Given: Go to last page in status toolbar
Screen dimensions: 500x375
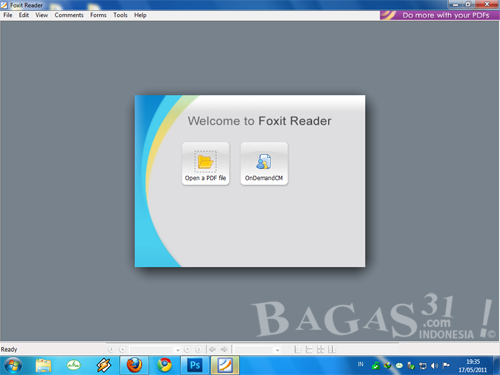Looking at the screenshot, I should 198,349.
